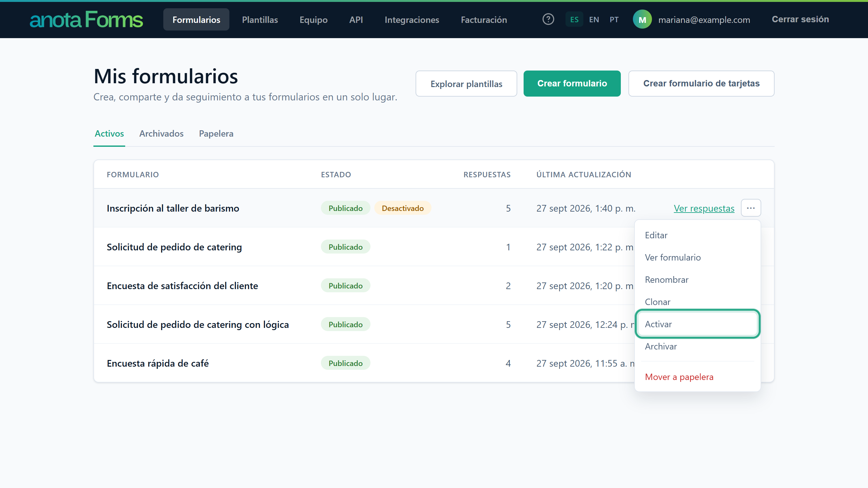Click Publicado badge on Encuesta rápida de café
The image size is (868, 488).
pos(345,363)
